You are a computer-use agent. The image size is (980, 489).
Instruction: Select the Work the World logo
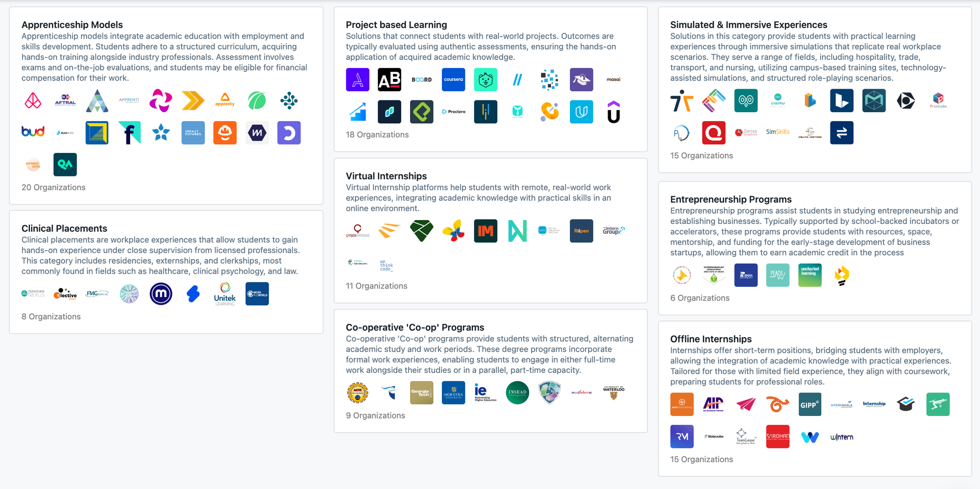[x=257, y=294]
